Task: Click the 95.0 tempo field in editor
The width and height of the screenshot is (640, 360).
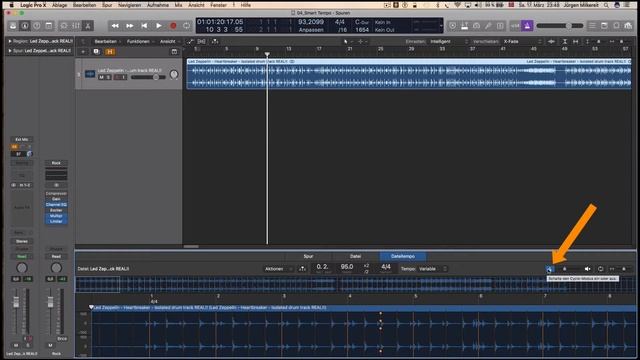Action: [347, 268]
